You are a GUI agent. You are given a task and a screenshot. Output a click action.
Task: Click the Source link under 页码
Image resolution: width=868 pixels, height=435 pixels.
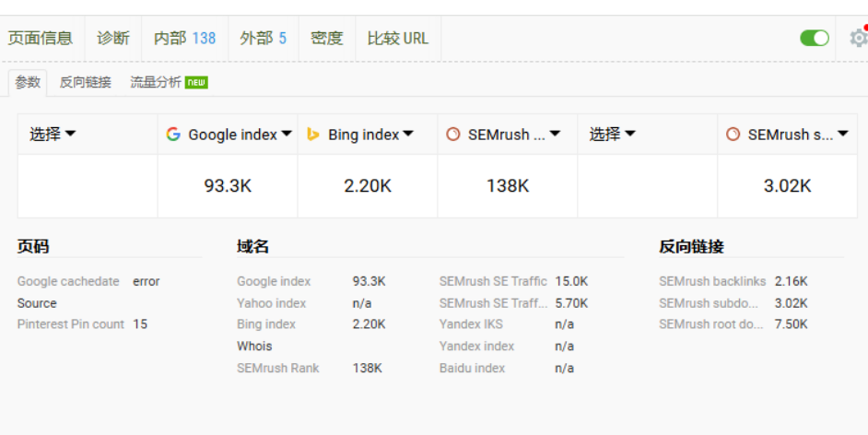[37, 303]
